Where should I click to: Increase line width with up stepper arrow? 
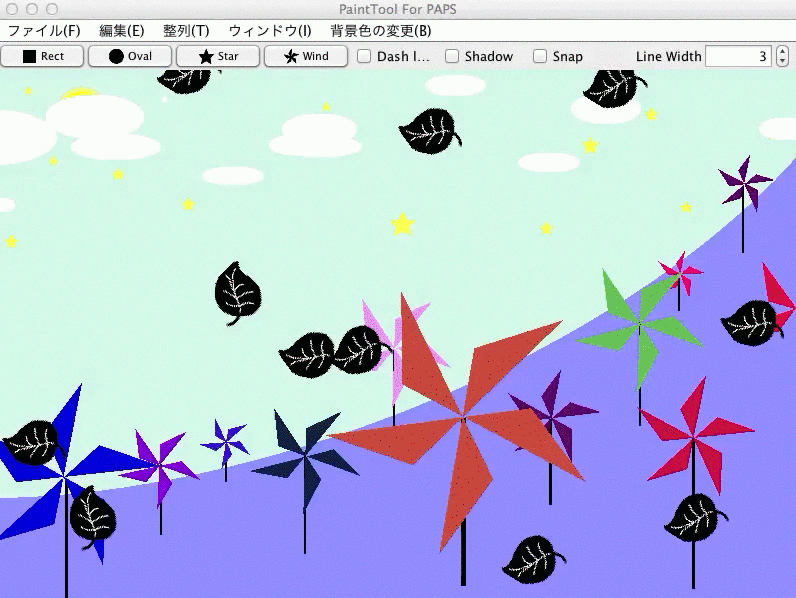[x=782, y=51]
